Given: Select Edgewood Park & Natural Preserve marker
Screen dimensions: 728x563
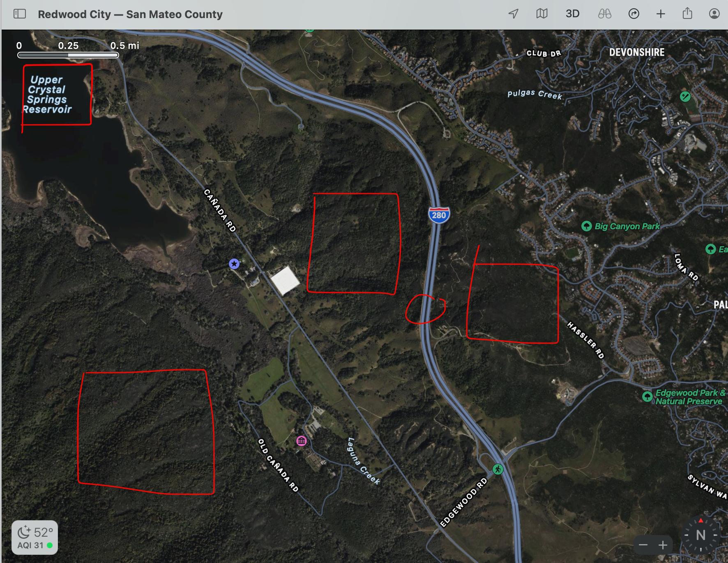Looking at the screenshot, I should pos(647,397).
